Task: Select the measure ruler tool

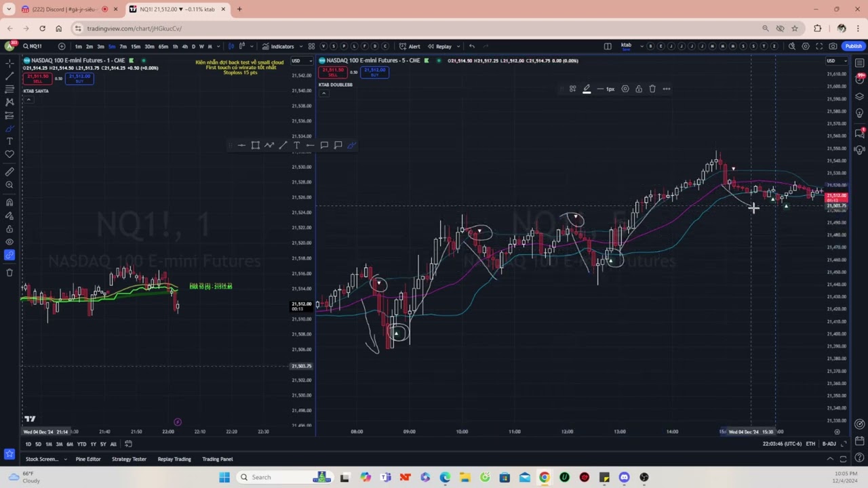Action: pyautogui.click(x=9, y=172)
